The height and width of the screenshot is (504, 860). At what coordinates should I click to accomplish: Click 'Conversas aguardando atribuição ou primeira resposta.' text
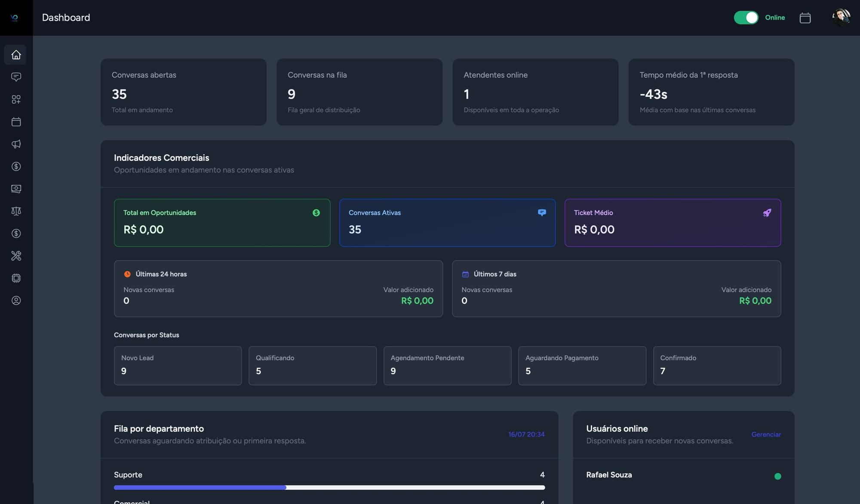click(x=210, y=441)
